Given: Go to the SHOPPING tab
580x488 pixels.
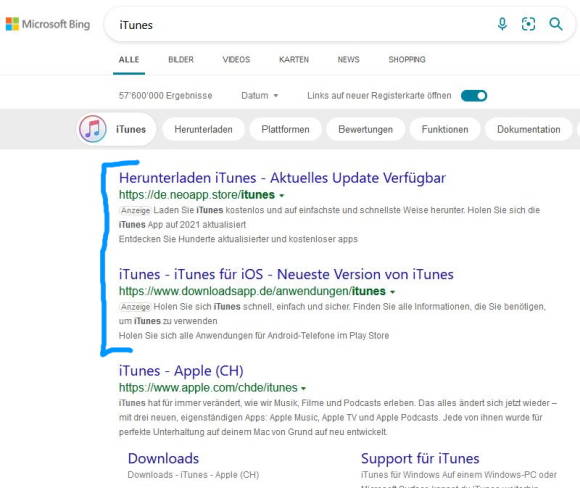Looking at the screenshot, I should pos(407,60).
